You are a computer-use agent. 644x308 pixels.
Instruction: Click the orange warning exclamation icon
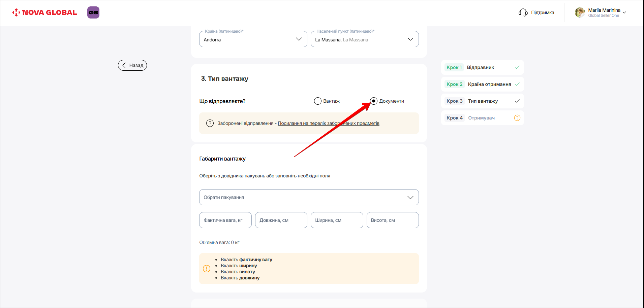tap(207, 269)
